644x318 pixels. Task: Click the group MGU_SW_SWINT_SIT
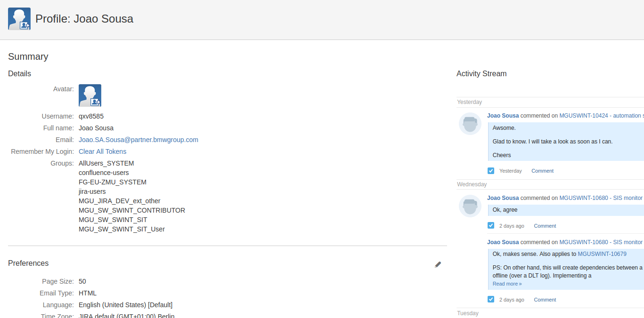click(113, 220)
